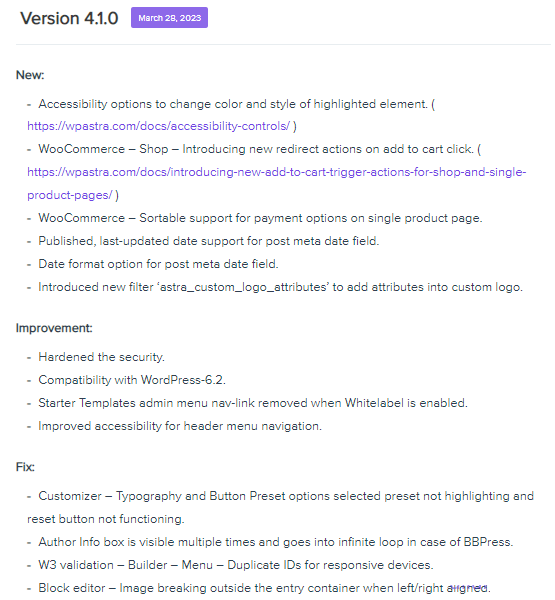The height and width of the screenshot is (600, 555).
Task: Click the astra_custom_logo_attributes filter entry
Action: pos(281,287)
